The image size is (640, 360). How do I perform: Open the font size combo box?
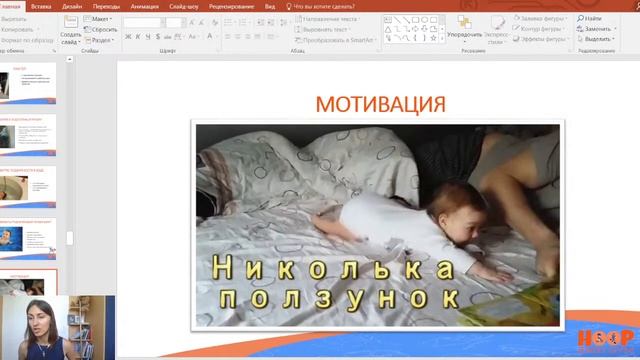(x=176, y=23)
